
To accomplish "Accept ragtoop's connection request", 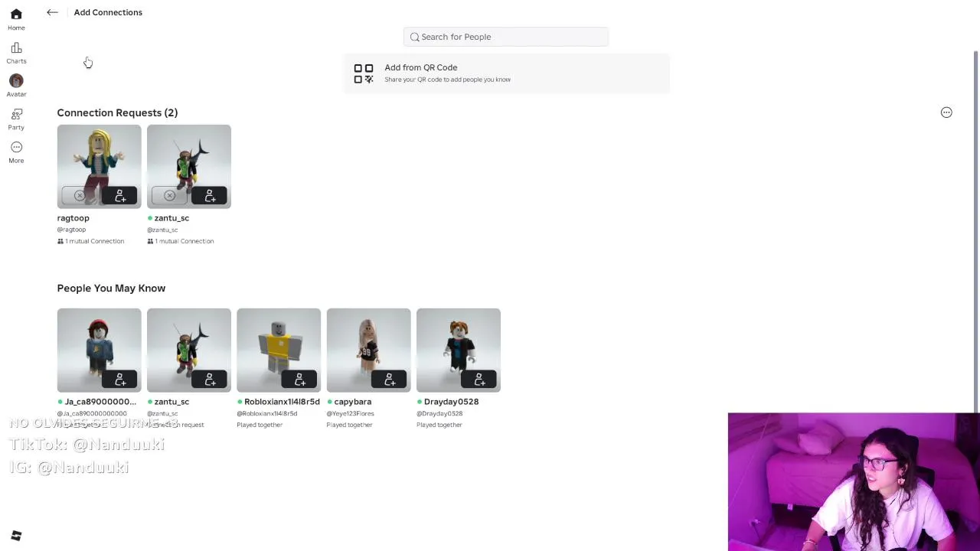I will (119, 196).
